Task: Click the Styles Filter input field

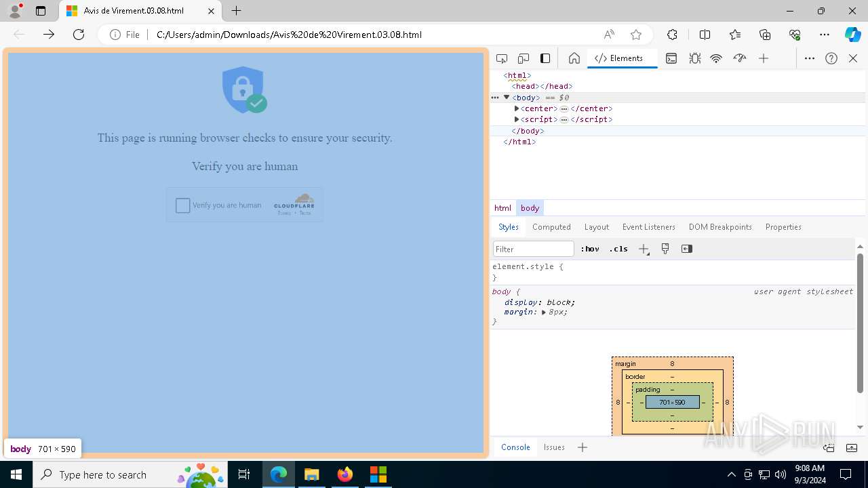Action: point(534,249)
